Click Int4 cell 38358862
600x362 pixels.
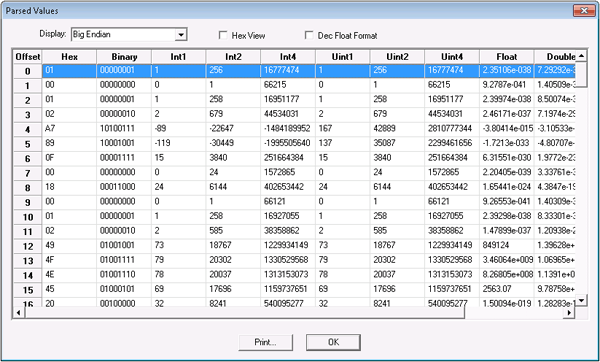pyautogui.click(x=288, y=231)
